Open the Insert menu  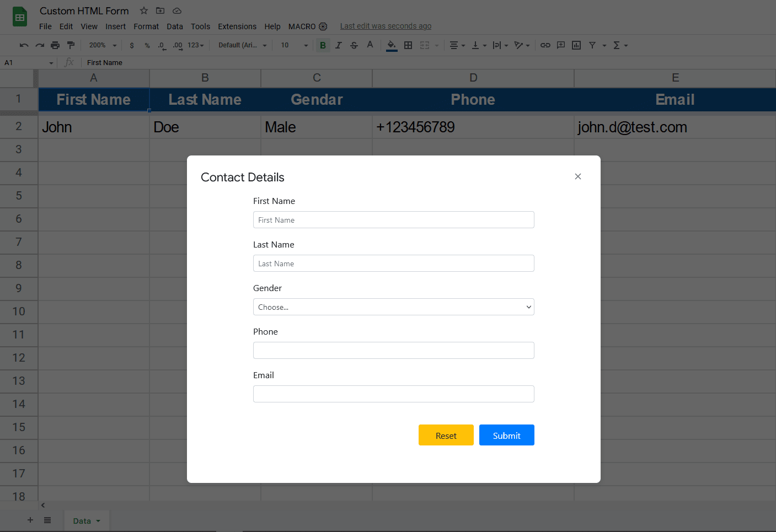(116, 26)
